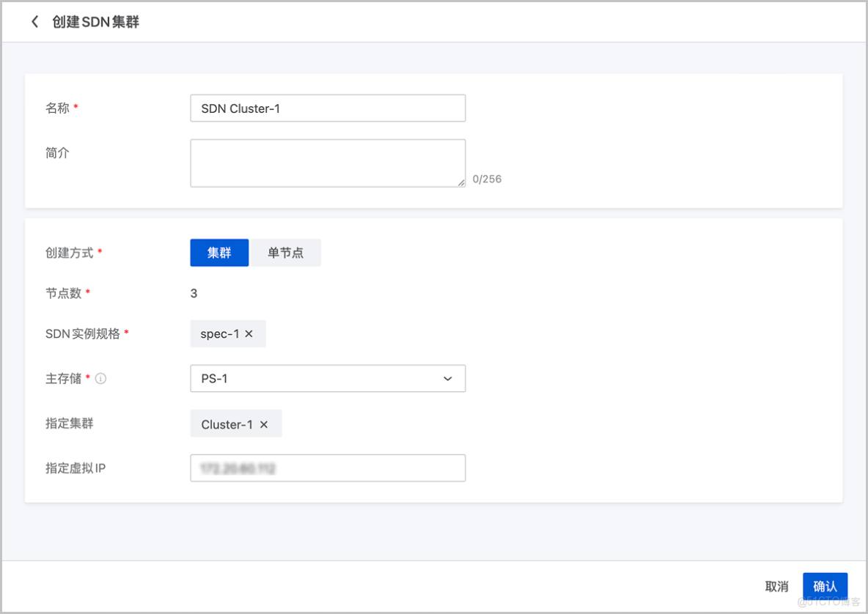
Task: Click the 确认 confirm button
Action: [825, 586]
